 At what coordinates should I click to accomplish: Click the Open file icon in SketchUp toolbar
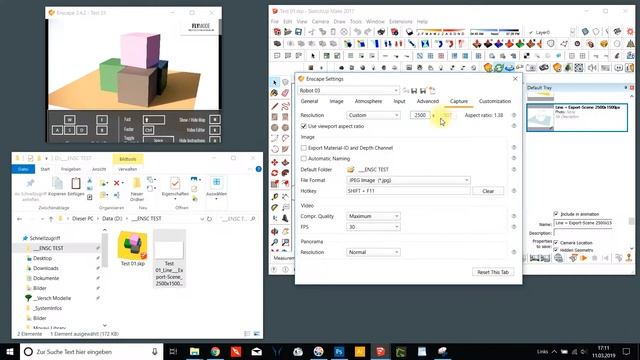pos(288,32)
